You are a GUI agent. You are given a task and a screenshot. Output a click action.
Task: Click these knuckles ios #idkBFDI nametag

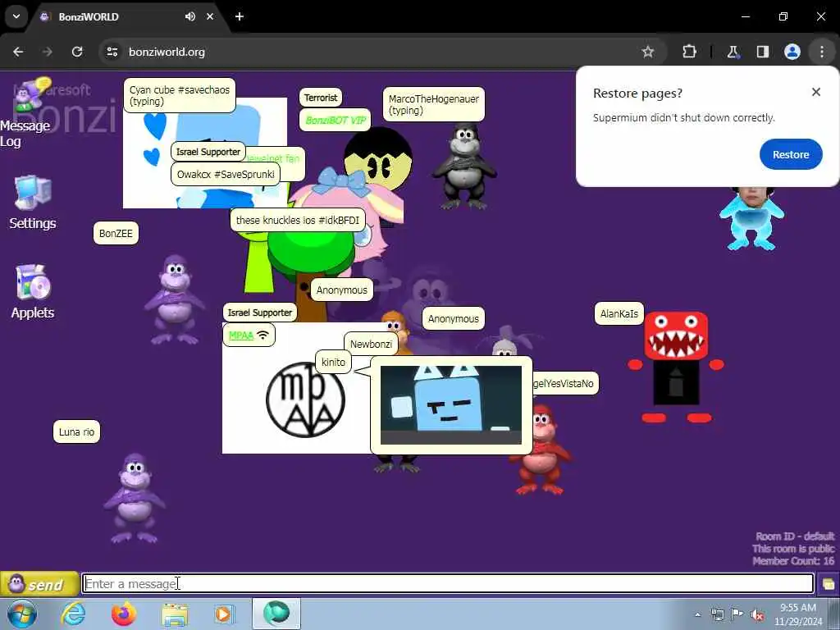[x=297, y=220]
